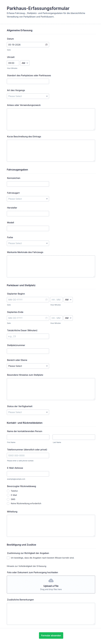The image size is (101, 644).
Task: Select the Telefon radio option
Action: 8,491
